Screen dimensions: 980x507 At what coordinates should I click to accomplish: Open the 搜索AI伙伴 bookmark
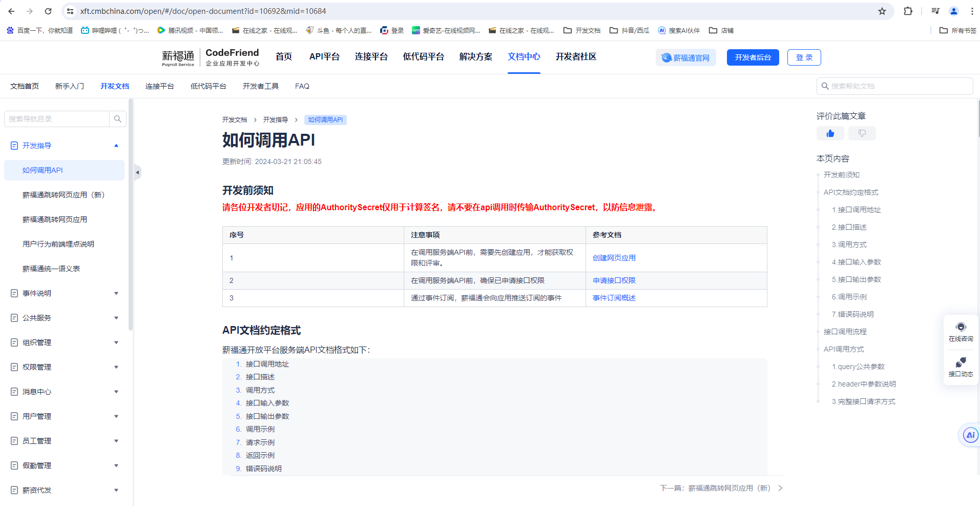tap(679, 30)
